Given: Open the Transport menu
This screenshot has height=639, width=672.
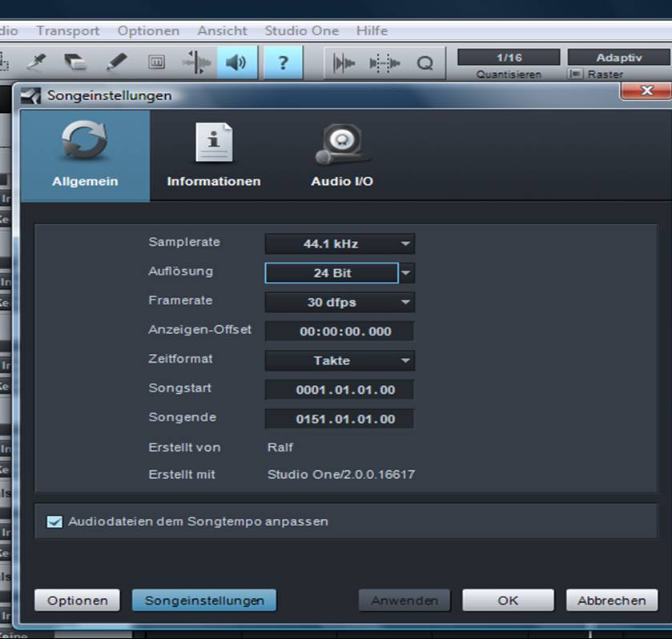Looking at the screenshot, I should click(x=68, y=30).
